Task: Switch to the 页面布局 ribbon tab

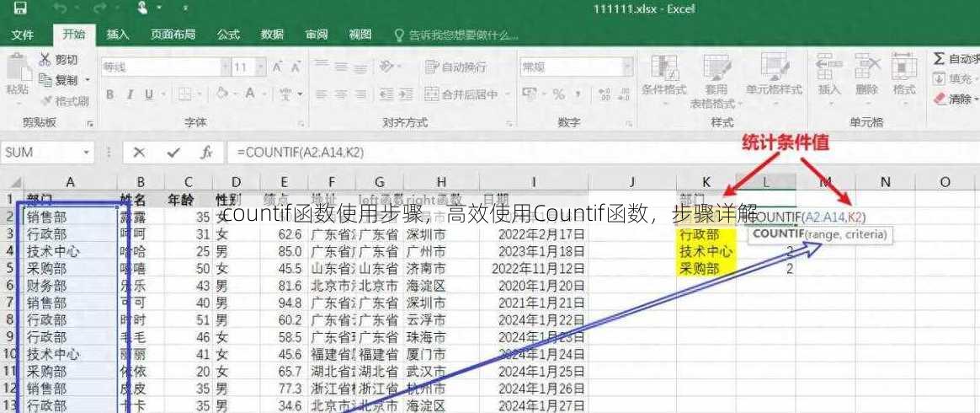Action: pos(173,35)
